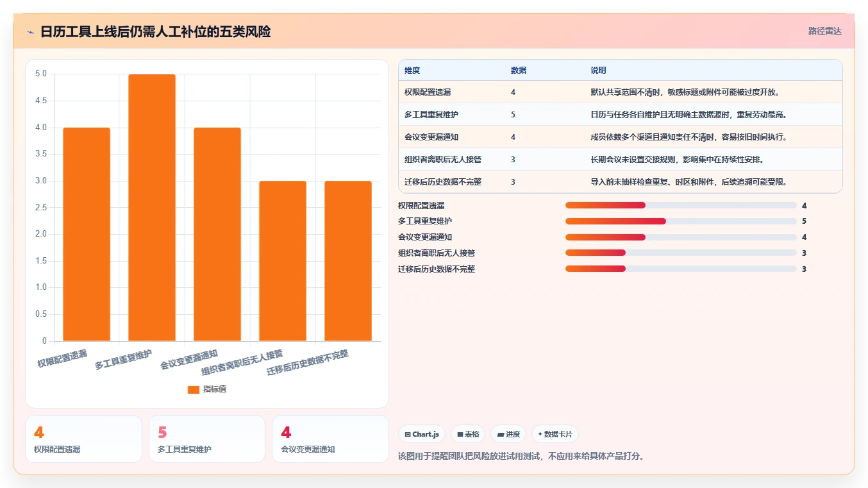Click the 迁移后历史数据不完整 x-axis label
The height and width of the screenshot is (488, 868).
308,363
